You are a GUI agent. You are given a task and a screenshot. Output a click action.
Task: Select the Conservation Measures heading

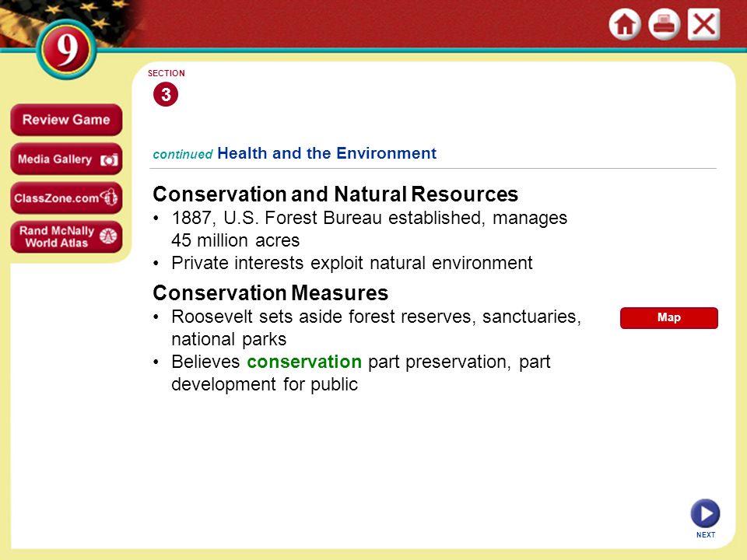271,293
